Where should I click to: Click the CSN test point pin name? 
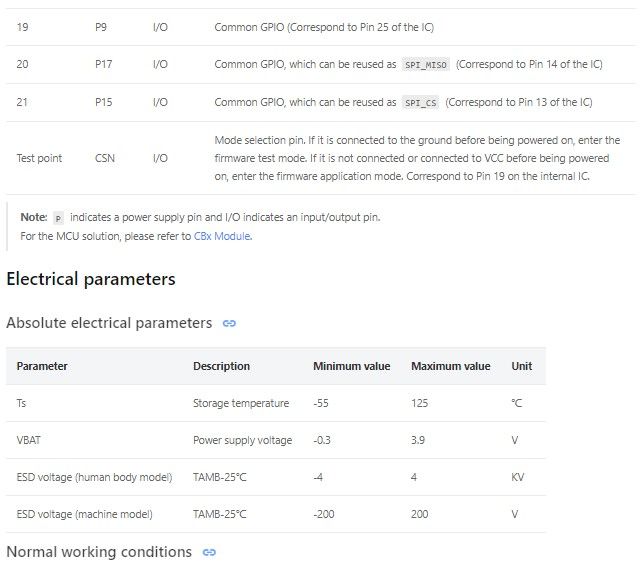105,159
